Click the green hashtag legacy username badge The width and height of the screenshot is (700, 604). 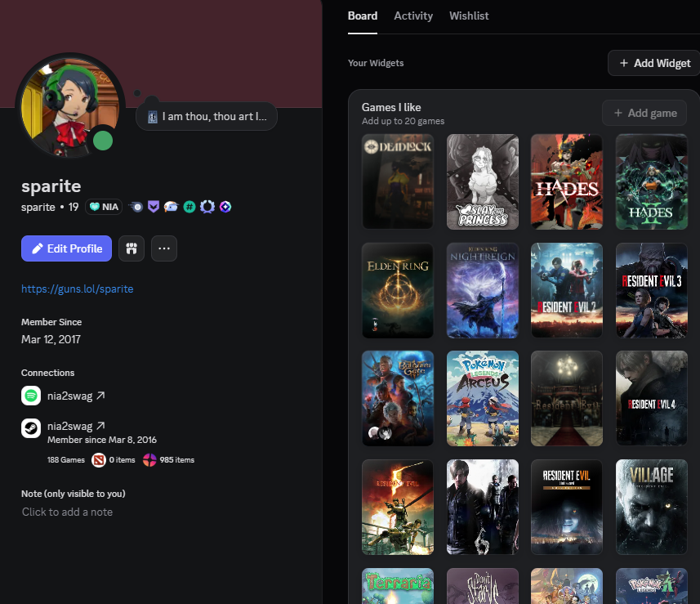click(x=189, y=207)
